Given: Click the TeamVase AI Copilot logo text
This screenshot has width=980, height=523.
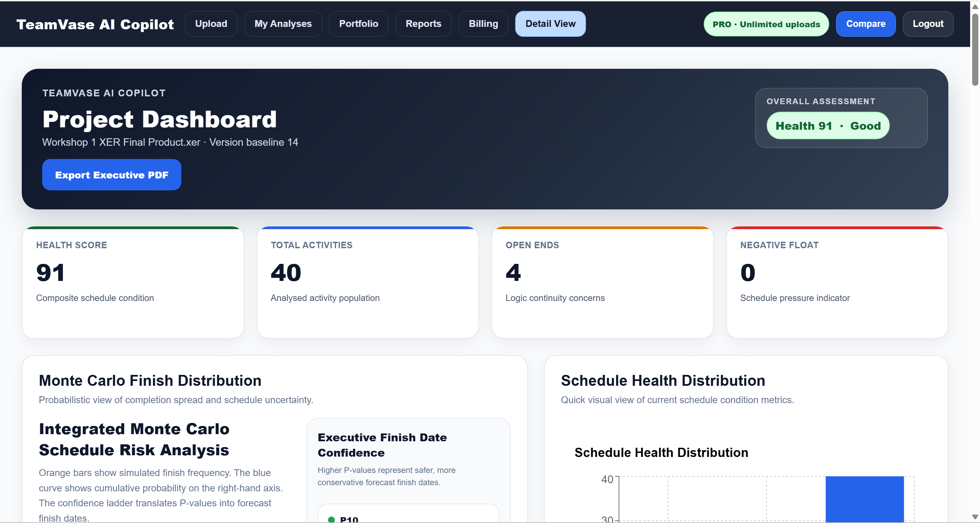Looking at the screenshot, I should click(95, 25).
